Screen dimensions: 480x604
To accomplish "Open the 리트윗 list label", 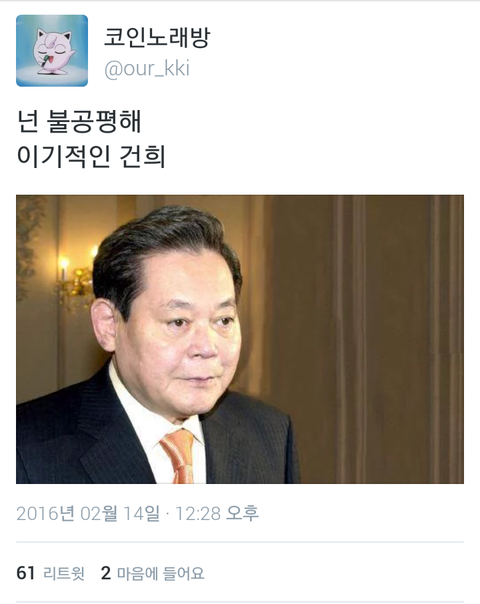I will pos(64,573).
